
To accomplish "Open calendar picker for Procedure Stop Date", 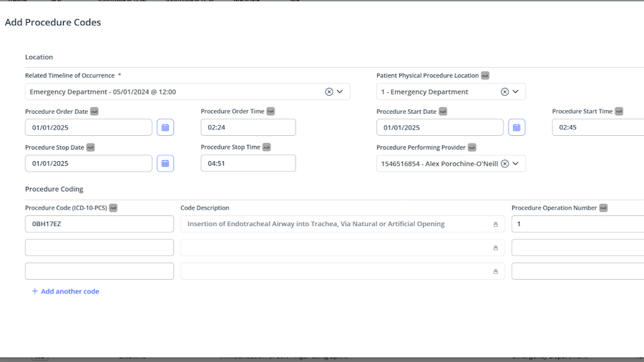I will tap(165, 163).
